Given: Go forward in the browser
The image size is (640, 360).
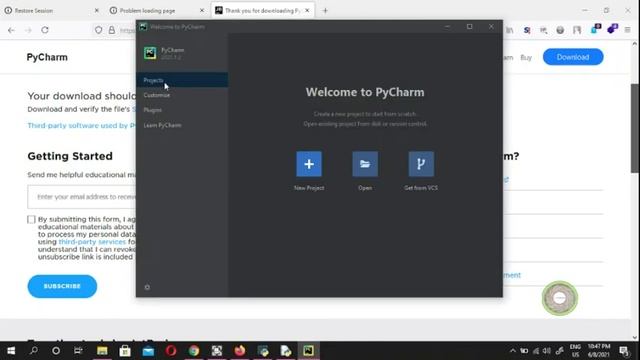Looking at the screenshot, I should coord(28,30).
